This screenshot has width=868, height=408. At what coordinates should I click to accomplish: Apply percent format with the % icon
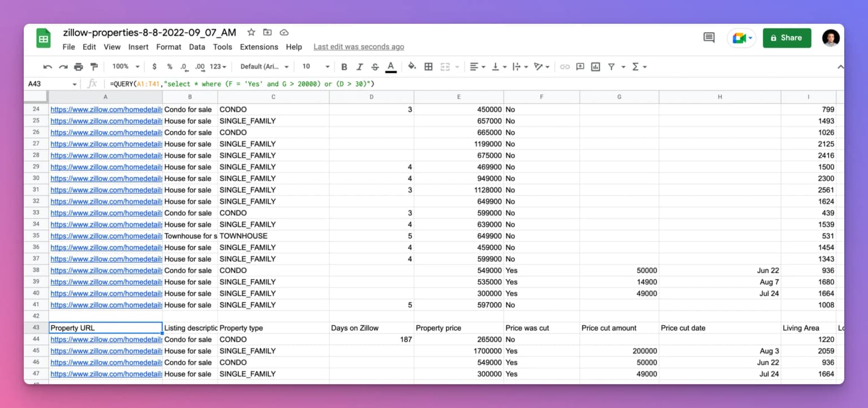[170, 67]
